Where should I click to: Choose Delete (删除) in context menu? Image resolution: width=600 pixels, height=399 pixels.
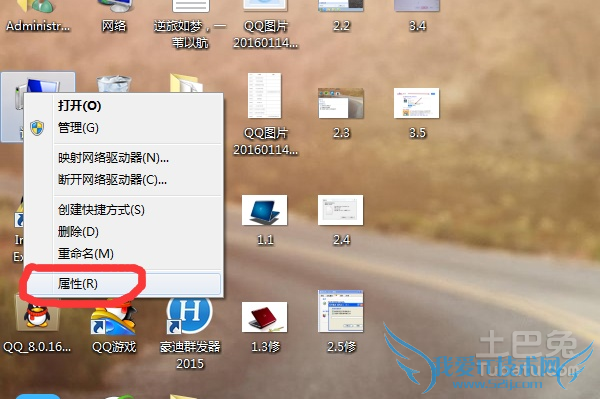[124, 231]
